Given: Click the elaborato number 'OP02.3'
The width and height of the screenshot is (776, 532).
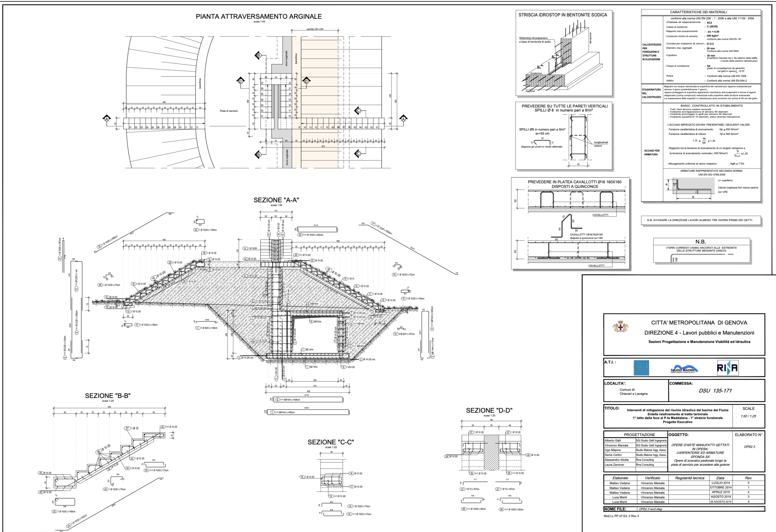Looking at the screenshot, I should coord(749,447).
